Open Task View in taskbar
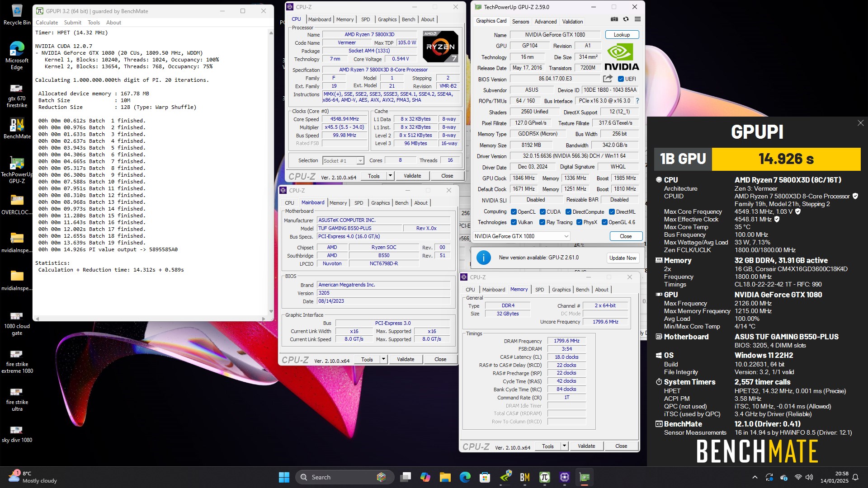The width and height of the screenshot is (868, 488). [x=406, y=477]
